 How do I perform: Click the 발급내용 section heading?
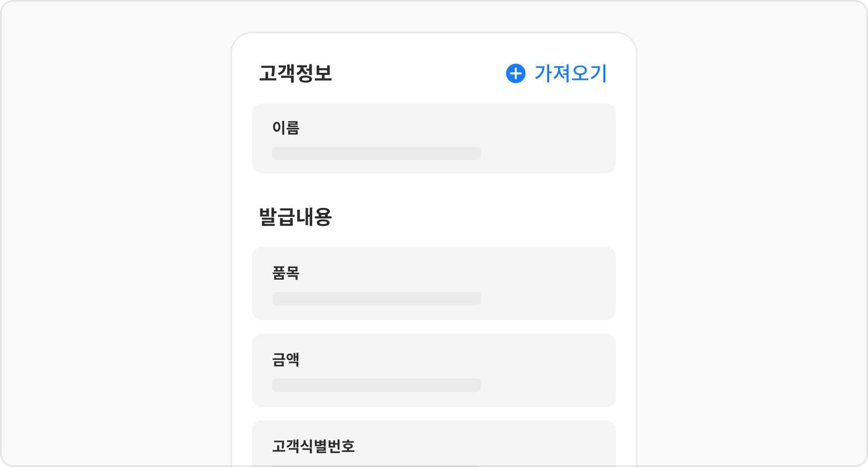(295, 217)
